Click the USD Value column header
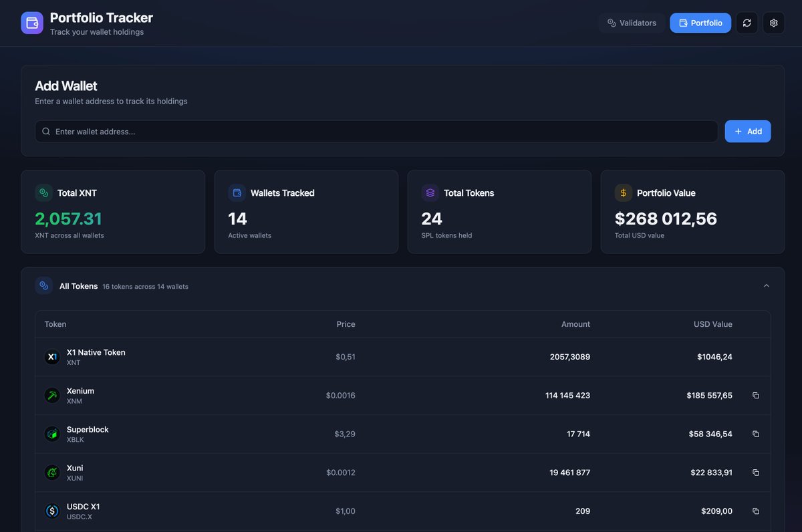This screenshot has width=802, height=532. tap(713, 324)
